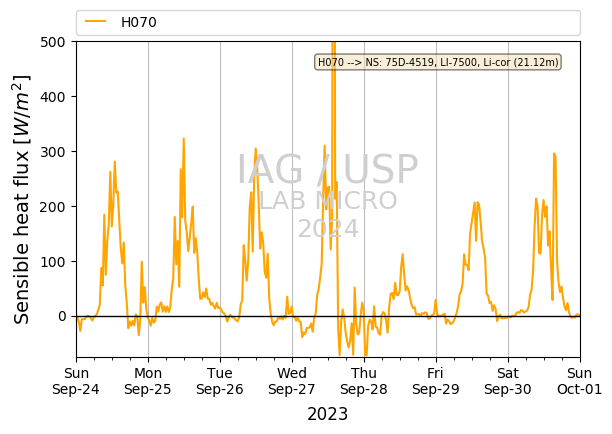
Task: Click the Mon Sep-25 date label
Action: [148, 381]
